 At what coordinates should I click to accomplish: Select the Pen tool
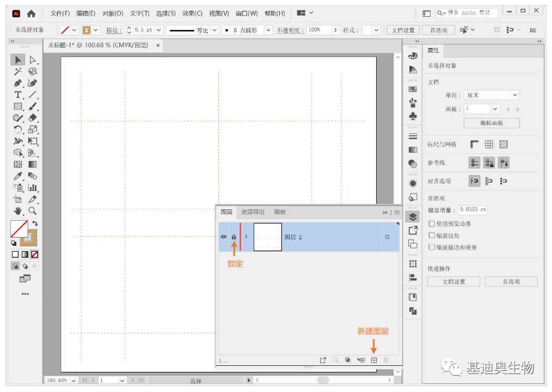[x=17, y=83]
